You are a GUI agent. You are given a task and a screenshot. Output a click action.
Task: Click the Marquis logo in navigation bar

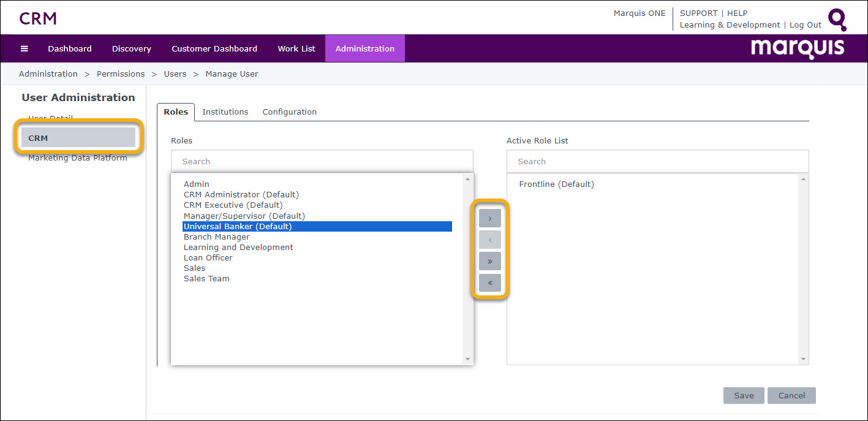tap(798, 48)
